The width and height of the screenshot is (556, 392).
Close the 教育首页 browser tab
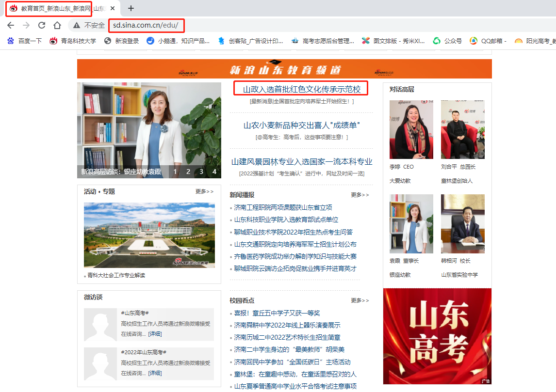point(113,8)
